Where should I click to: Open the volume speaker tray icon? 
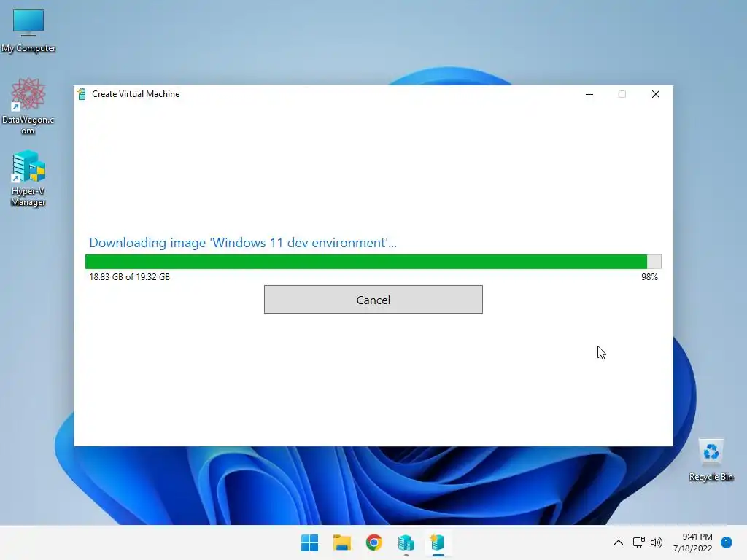(x=657, y=542)
